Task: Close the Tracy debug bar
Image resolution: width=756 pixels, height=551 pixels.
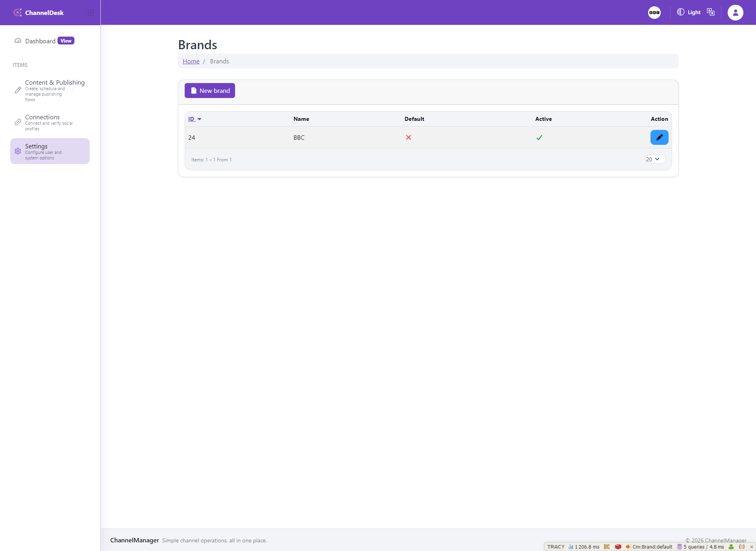Action: [752, 547]
